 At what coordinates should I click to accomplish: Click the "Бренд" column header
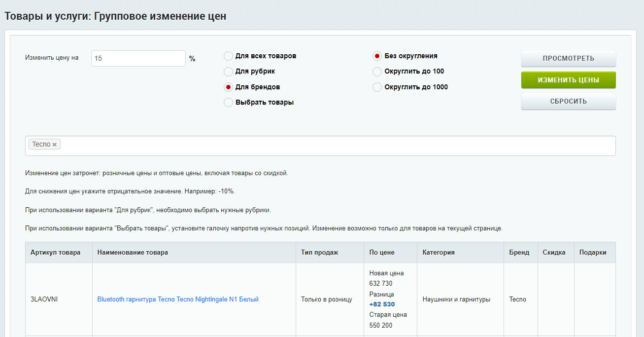[x=519, y=253]
